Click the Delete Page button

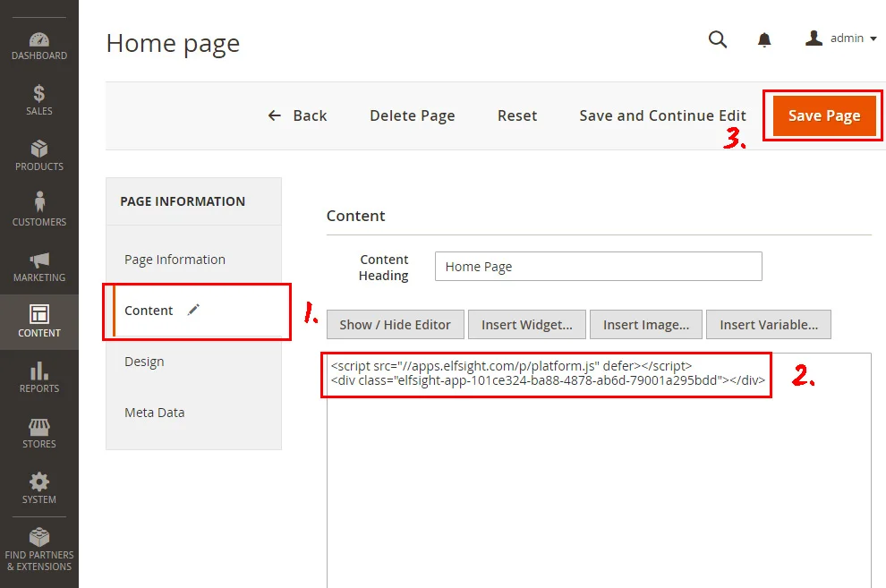412,115
